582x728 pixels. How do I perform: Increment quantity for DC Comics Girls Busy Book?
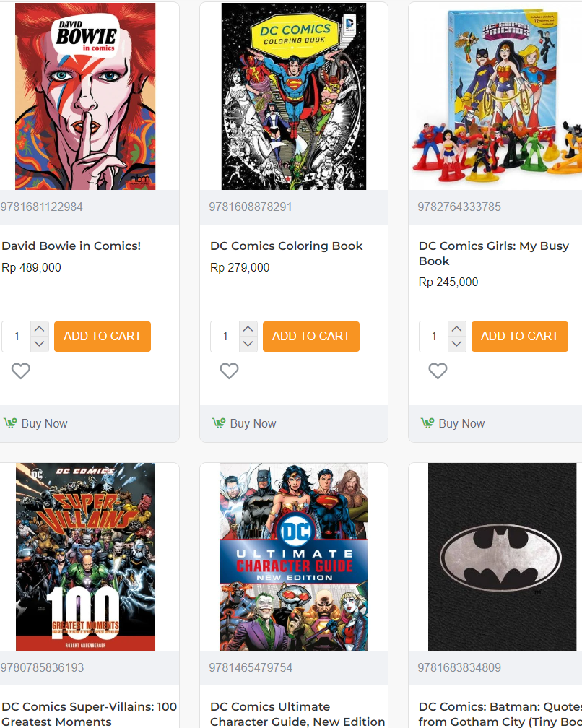pyautogui.click(x=456, y=329)
